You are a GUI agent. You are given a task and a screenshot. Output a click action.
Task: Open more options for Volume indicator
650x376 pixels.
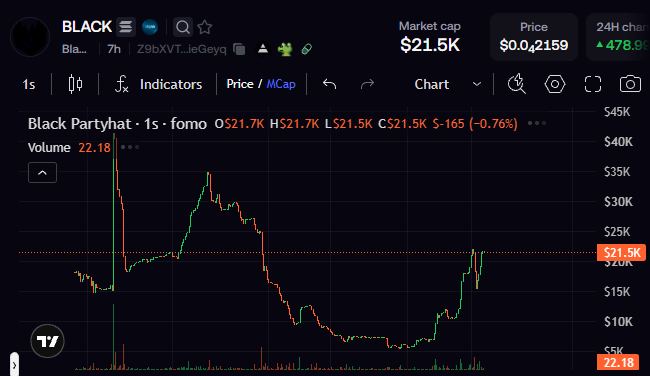tap(130, 147)
